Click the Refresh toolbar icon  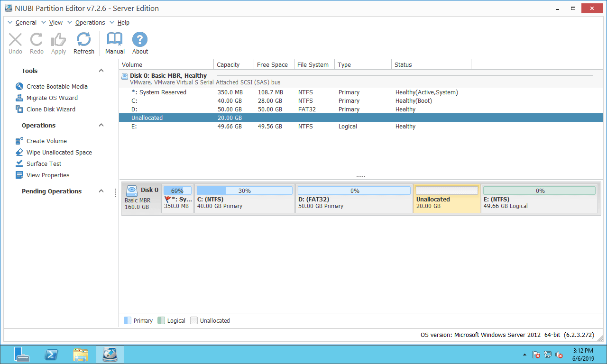click(83, 40)
